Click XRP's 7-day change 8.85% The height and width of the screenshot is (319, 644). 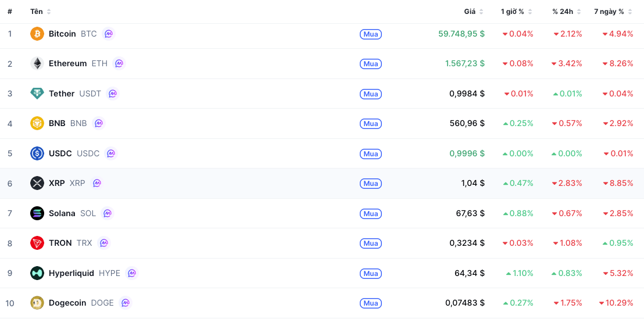618,183
